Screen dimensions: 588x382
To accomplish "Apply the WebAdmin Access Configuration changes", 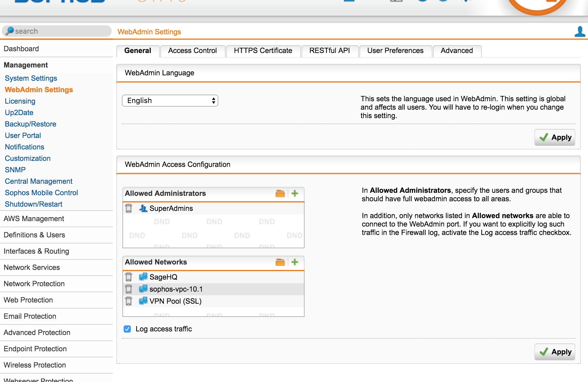I will 555,352.
